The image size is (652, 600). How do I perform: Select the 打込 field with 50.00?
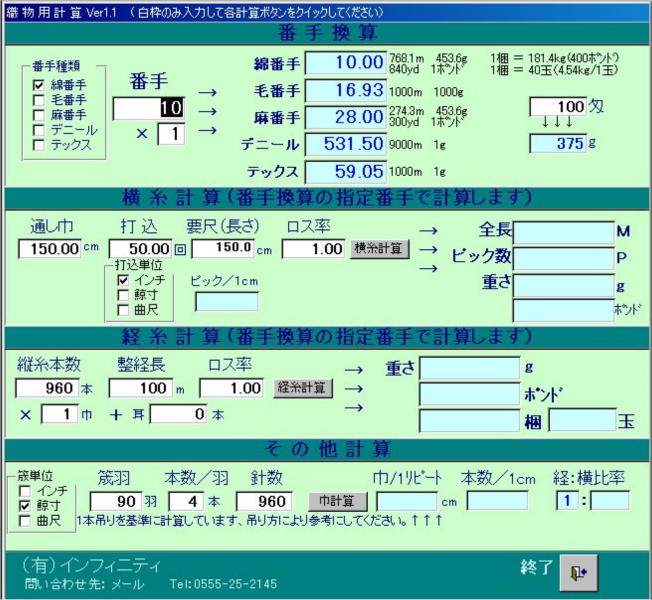click(x=139, y=249)
